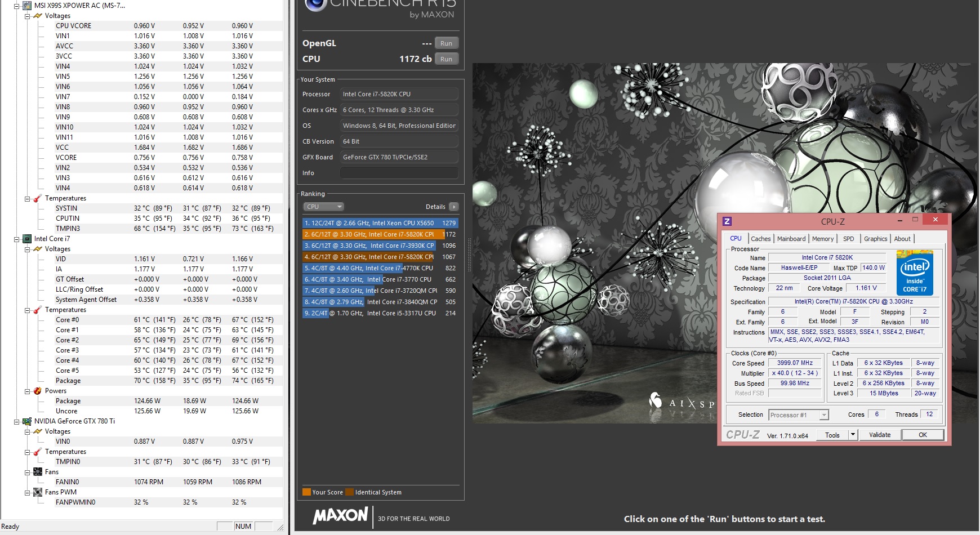Select ranking entry 9 i5-3317U
Image resolution: width=980 pixels, height=535 pixels.
click(x=380, y=313)
